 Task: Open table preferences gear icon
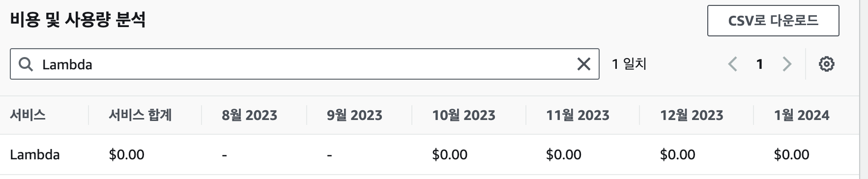click(x=826, y=64)
